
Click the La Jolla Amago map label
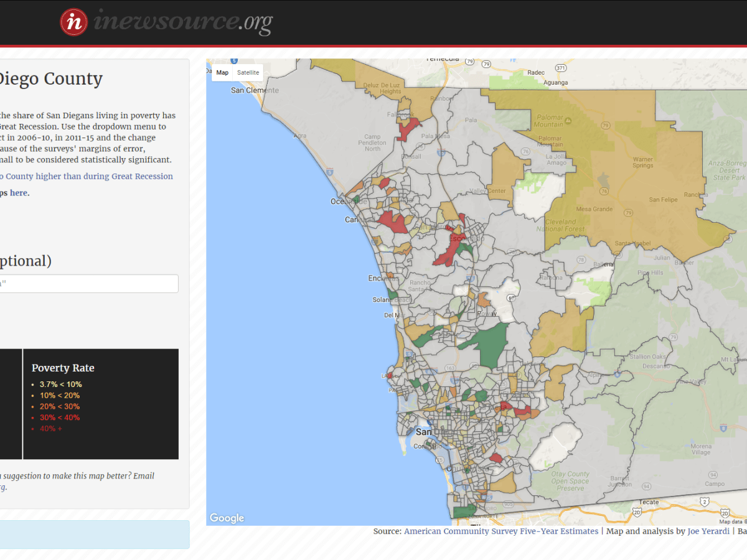coord(556,159)
